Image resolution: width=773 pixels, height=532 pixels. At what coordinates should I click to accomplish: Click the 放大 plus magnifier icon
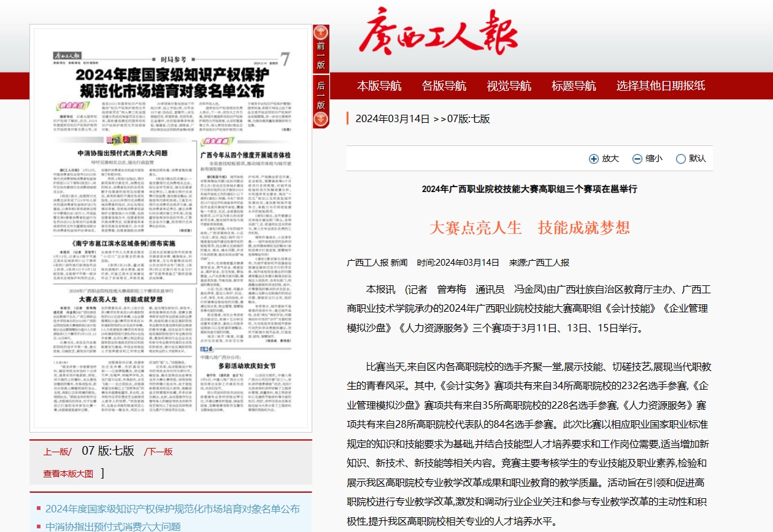(x=593, y=159)
